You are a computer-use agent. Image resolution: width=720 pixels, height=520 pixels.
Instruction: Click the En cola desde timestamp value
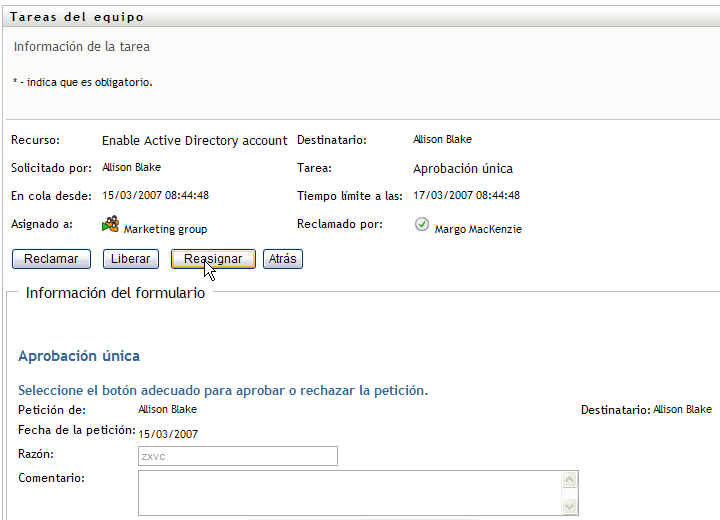155,196
